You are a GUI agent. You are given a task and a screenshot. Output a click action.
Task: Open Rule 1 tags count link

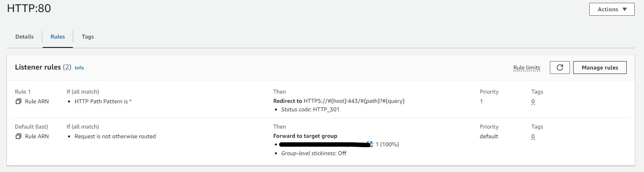click(x=533, y=102)
